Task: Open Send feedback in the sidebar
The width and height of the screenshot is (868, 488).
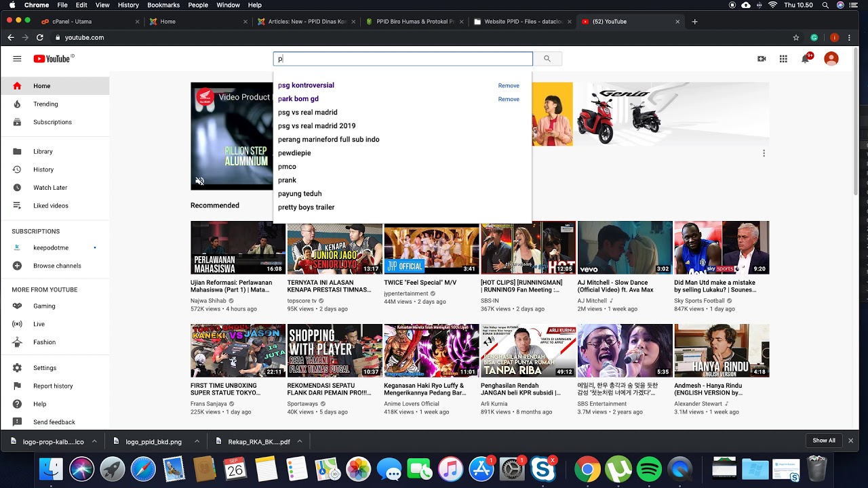Action: click(x=55, y=422)
